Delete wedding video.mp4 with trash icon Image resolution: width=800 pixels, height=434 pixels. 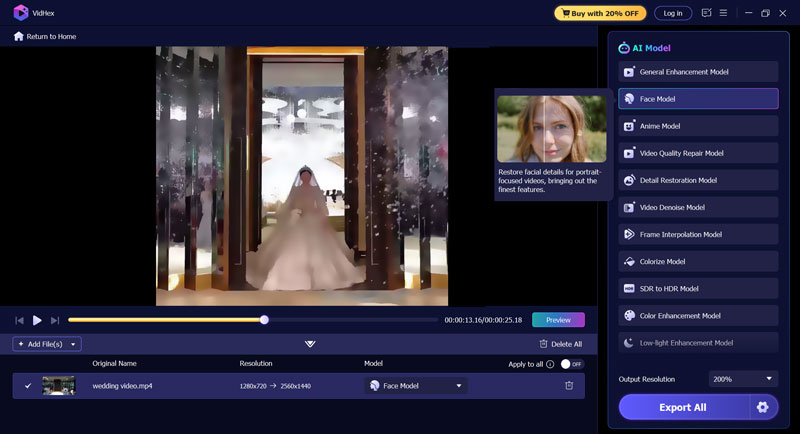569,386
